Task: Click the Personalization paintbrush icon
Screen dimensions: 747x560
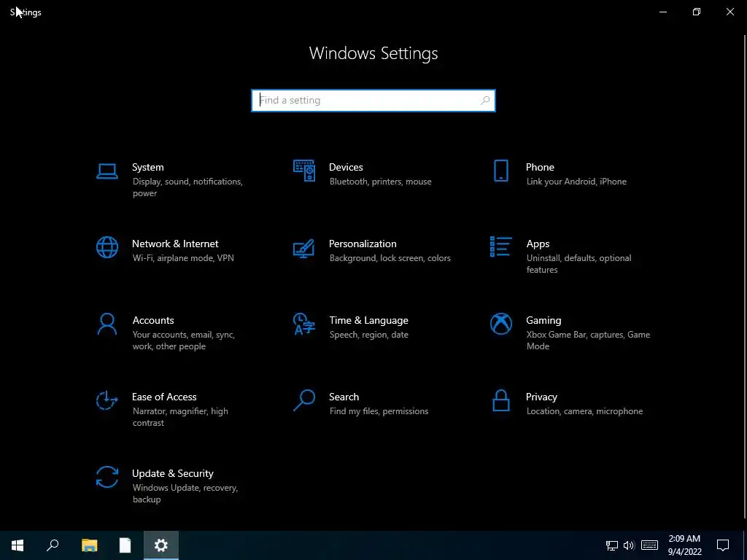Action: [304, 248]
